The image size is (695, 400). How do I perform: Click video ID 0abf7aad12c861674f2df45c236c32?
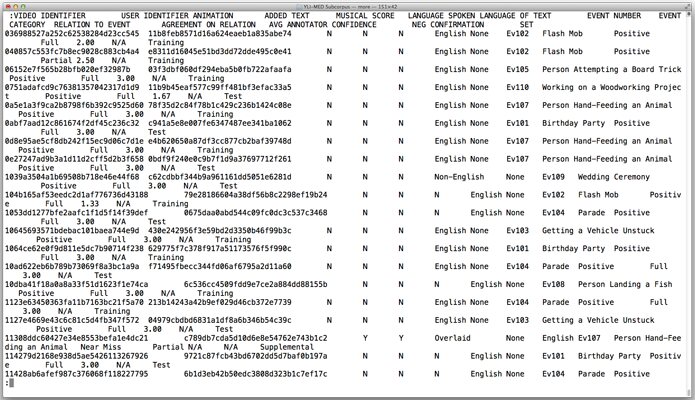click(x=72, y=123)
